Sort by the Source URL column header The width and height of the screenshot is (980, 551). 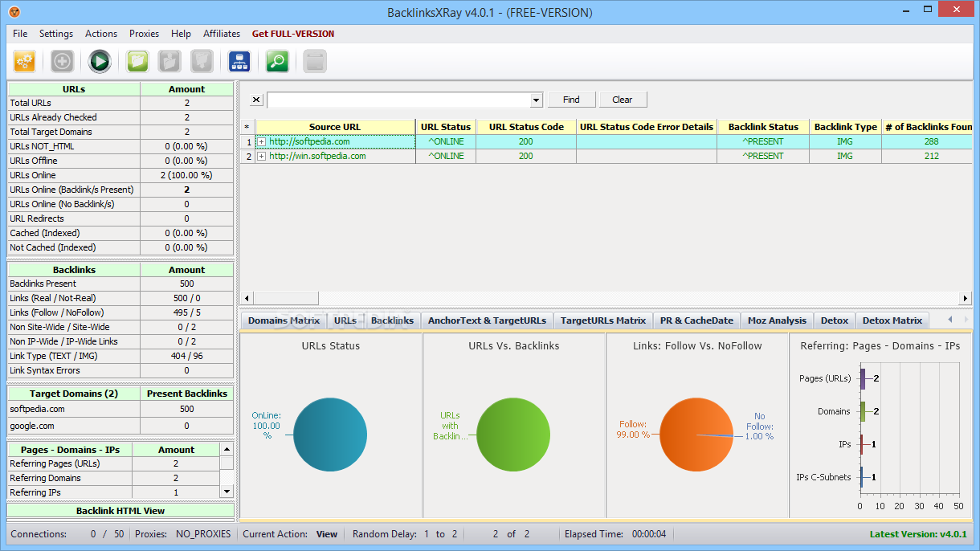point(335,127)
